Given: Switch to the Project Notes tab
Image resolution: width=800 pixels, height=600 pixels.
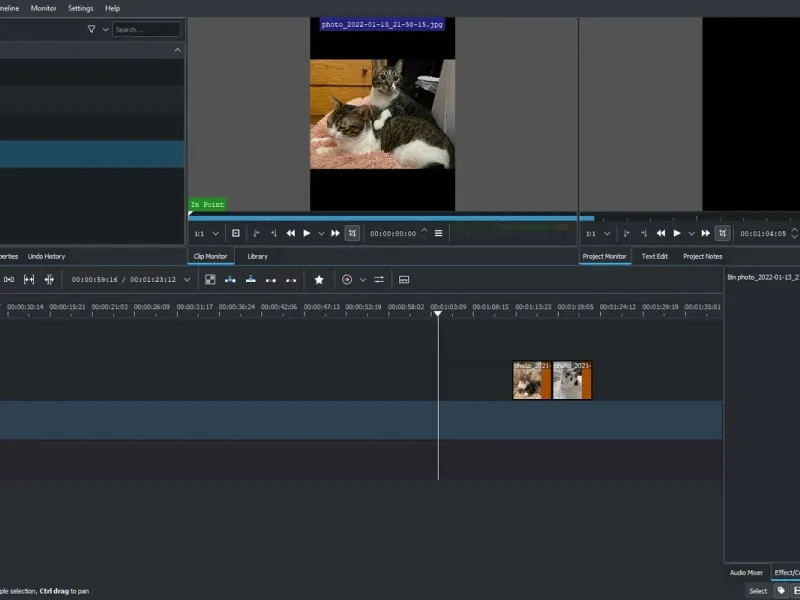Looking at the screenshot, I should point(702,256).
